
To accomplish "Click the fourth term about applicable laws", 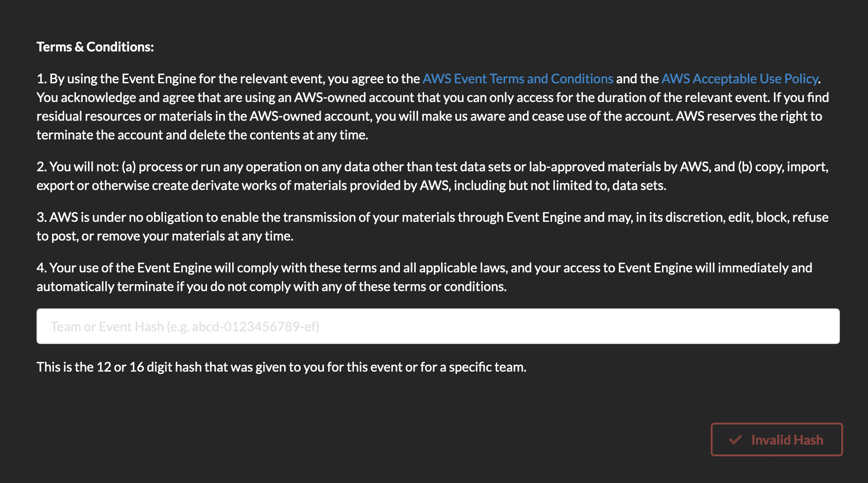I will click(x=424, y=277).
